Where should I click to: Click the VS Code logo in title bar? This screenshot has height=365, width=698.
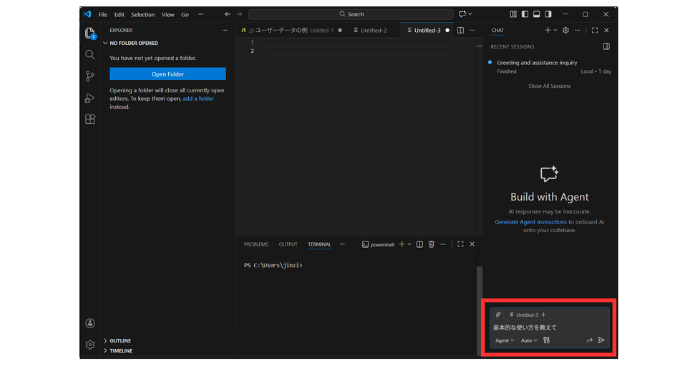(87, 14)
